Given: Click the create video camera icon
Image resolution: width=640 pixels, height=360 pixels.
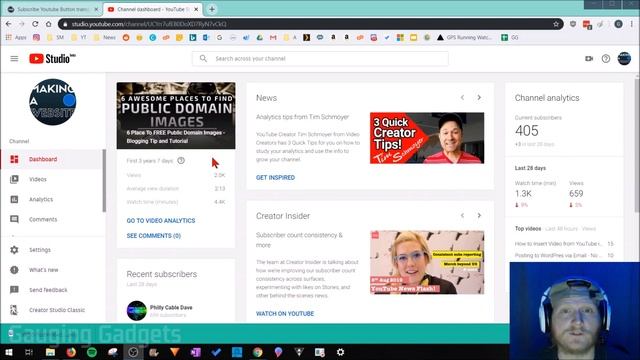Looking at the screenshot, I should [x=589, y=59].
